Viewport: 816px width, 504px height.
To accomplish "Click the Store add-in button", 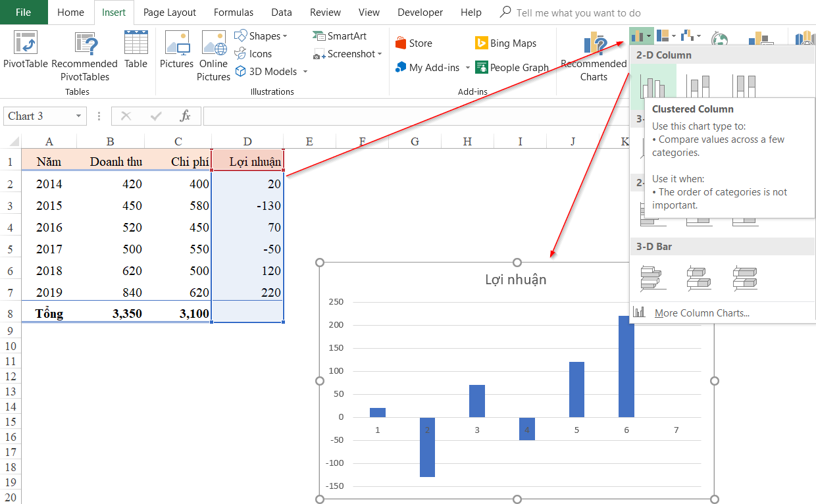I will (x=413, y=43).
